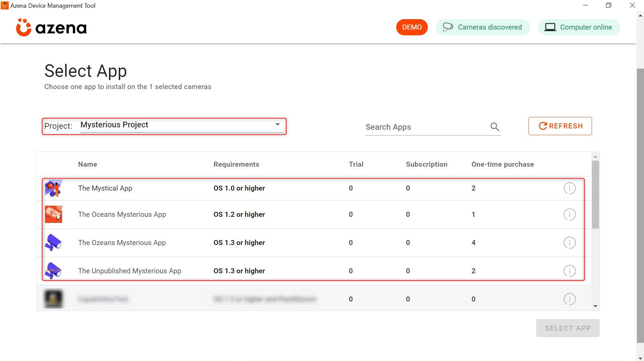
Task: Click Computer online status pill
Action: pyautogui.click(x=579, y=27)
